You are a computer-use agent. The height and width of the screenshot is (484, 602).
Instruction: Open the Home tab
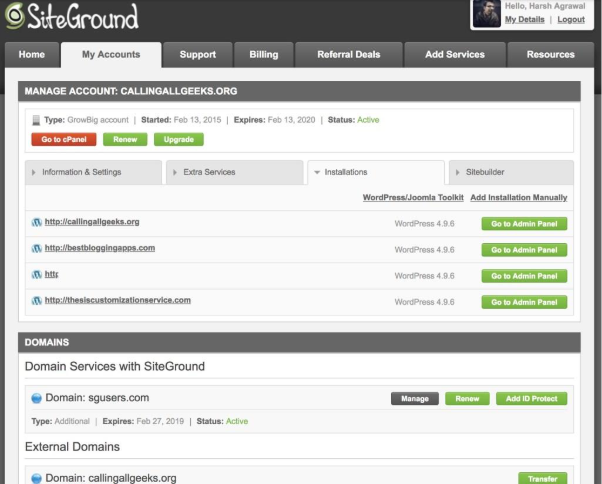click(x=32, y=55)
